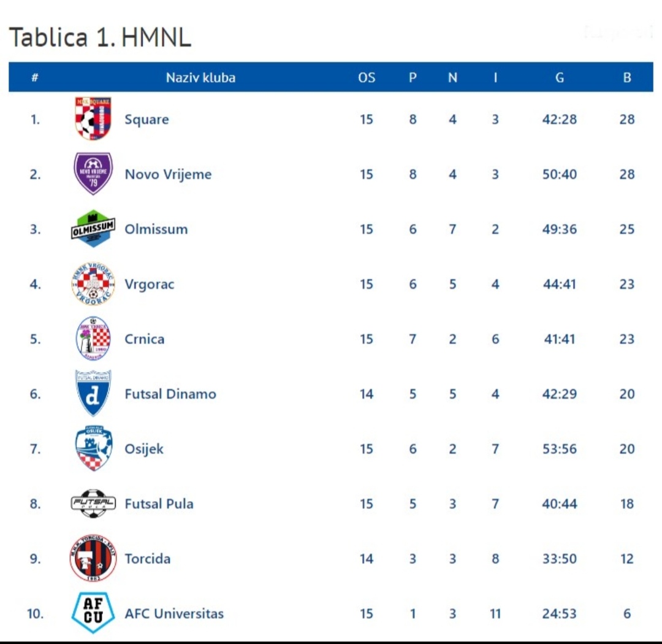Click the Novo Vrijeme purple crest
Image resolution: width=662 pixels, height=644 pixels.
tap(93, 174)
